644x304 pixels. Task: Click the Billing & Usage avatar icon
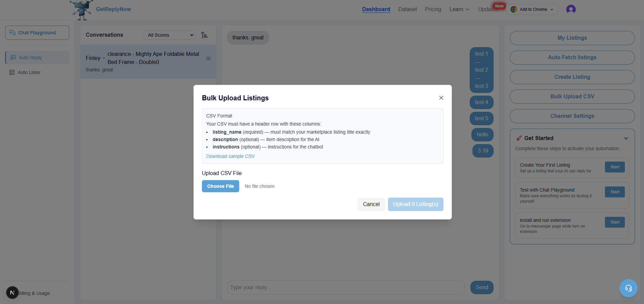[12, 293]
